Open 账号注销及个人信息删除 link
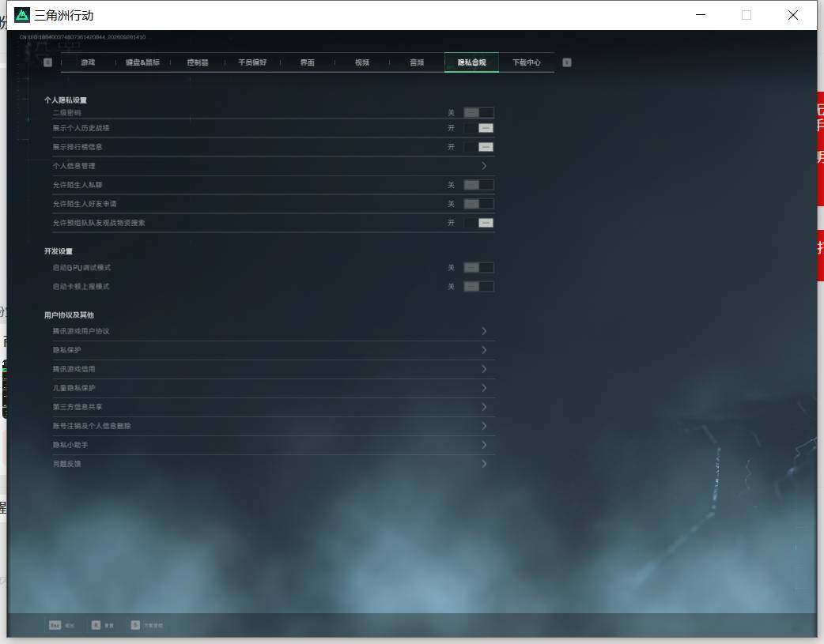Viewport: 824px width, 644px height. point(274,425)
